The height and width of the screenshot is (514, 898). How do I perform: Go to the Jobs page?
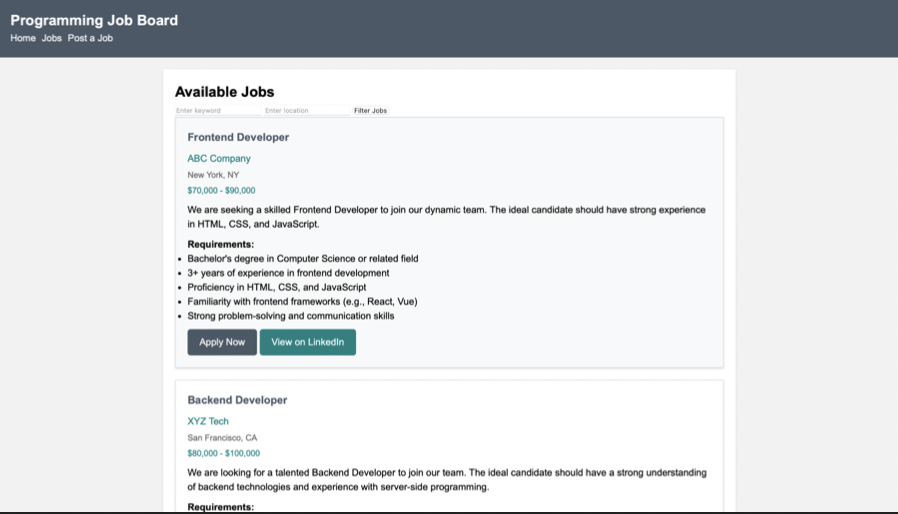[52, 38]
